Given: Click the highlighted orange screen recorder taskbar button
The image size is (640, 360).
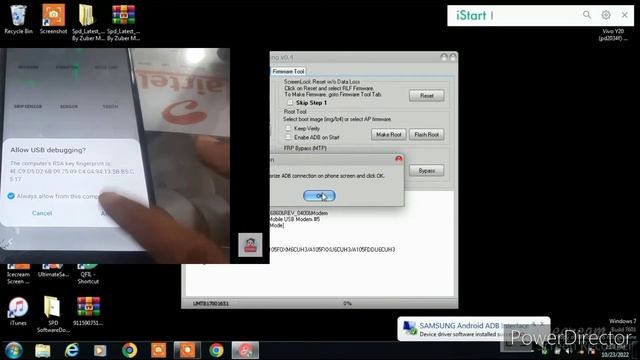Looking at the screenshot, I should (187, 350).
